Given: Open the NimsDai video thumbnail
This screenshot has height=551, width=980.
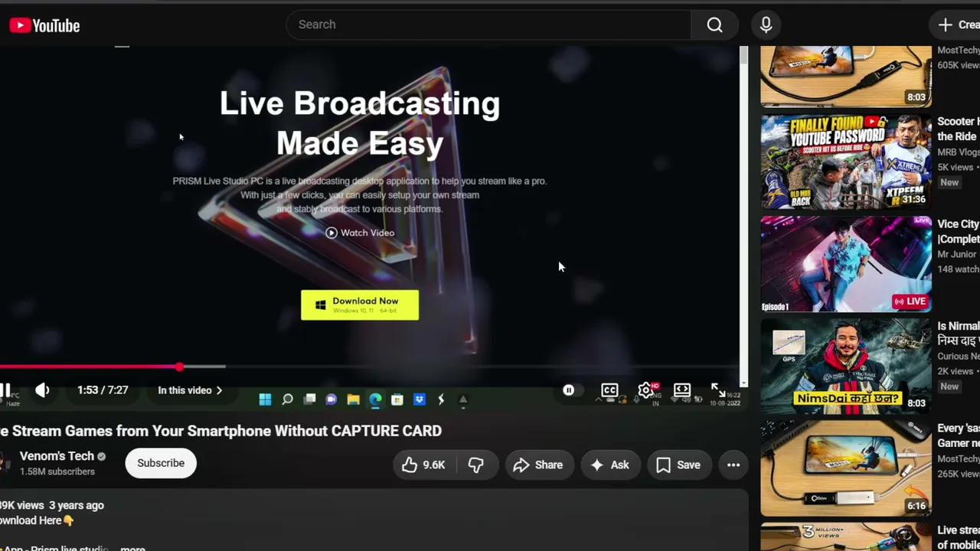Looking at the screenshot, I should click(846, 367).
